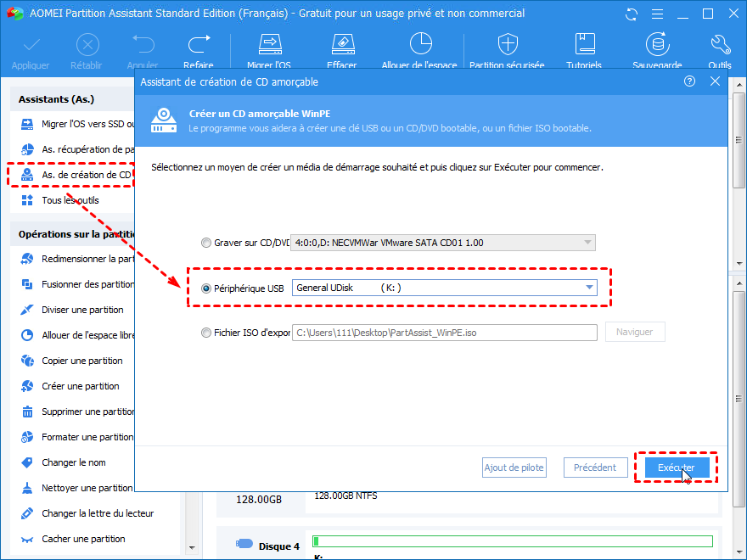
Task: Select the Graver sur CD/DVD radio button
Action: point(205,243)
